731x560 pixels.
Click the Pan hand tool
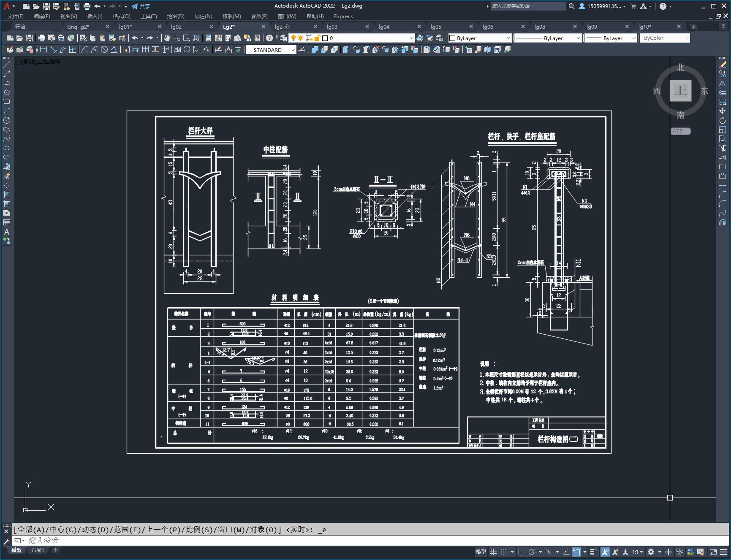(167, 38)
